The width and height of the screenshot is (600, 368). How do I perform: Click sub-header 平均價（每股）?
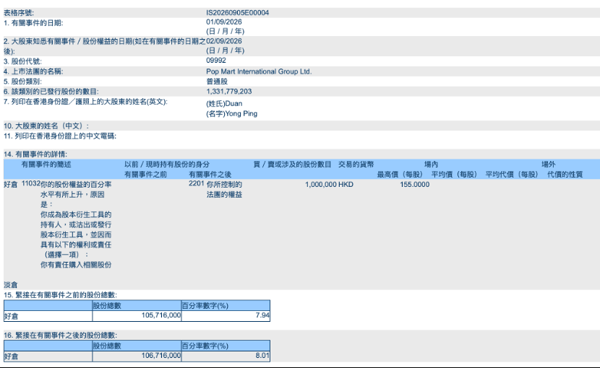(x=454, y=174)
